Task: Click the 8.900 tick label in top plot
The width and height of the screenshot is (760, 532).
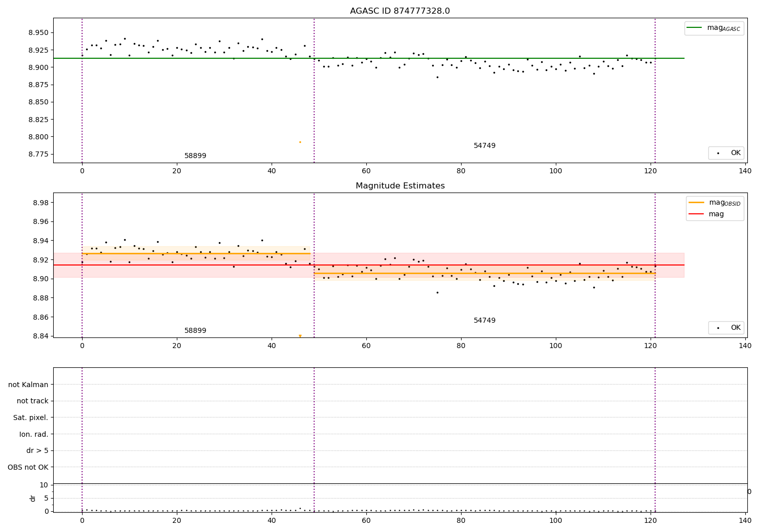Action: point(38,67)
